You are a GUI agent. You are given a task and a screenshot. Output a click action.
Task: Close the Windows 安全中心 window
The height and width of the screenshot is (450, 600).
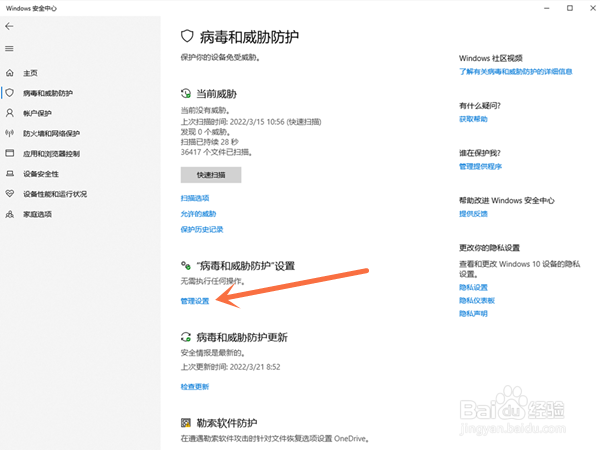click(x=593, y=8)
